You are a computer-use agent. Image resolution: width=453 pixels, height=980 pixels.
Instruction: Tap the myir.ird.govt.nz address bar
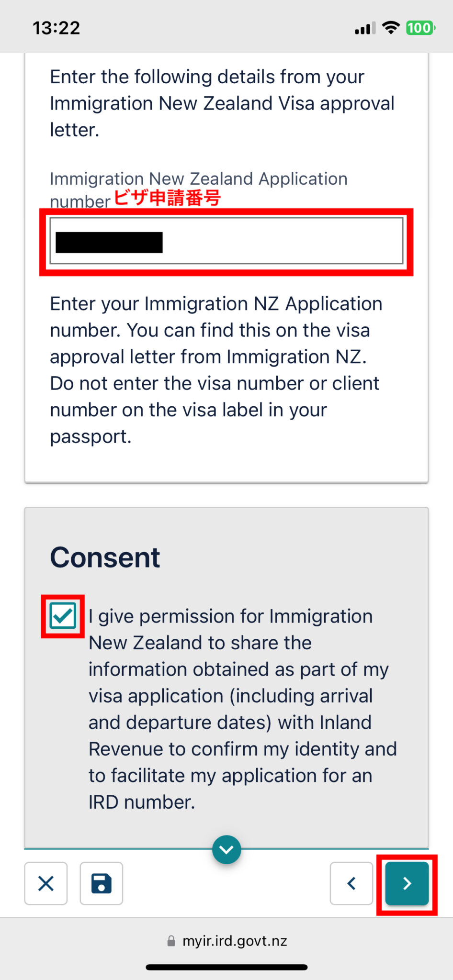(235, 941)
